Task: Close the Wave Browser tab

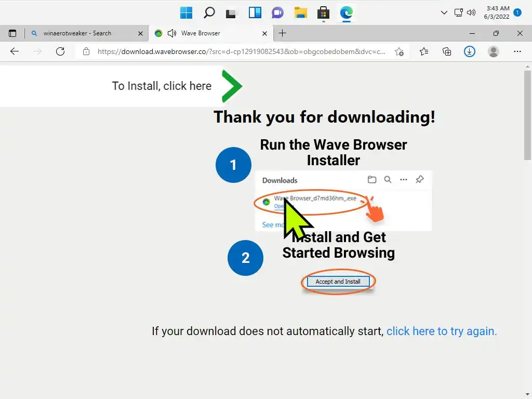Action: pyautogui.click(x=264, y=33)
